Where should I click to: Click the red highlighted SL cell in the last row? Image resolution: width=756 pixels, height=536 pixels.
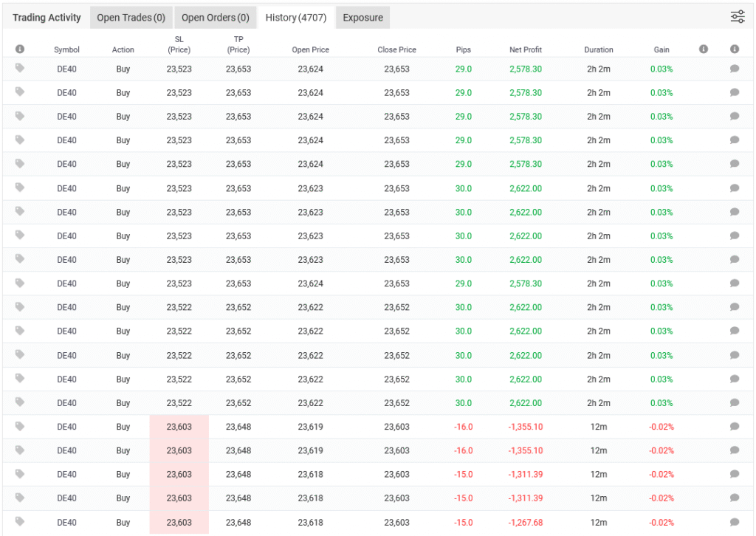(x=179, y=523)
